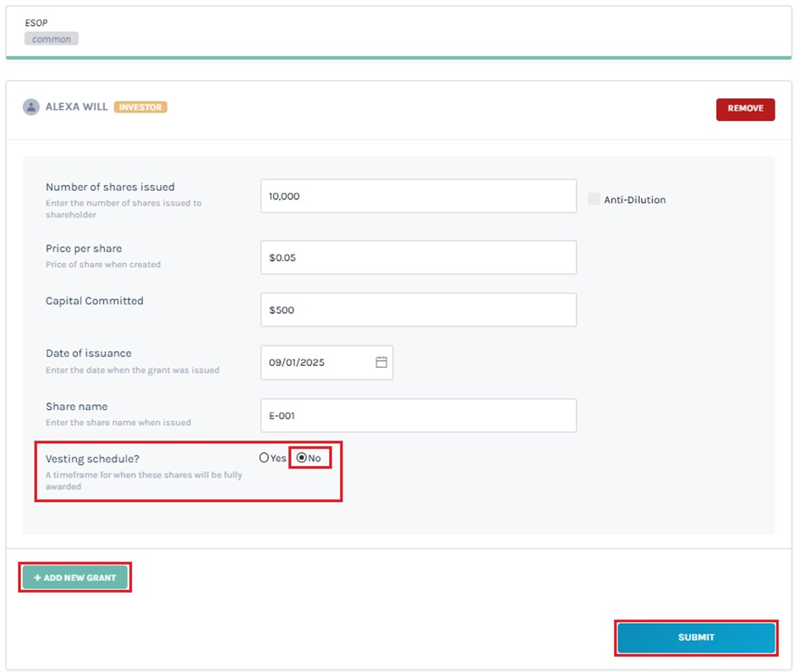795x672 pixels.
Task: Add a new grant
Action: point(75,577)
